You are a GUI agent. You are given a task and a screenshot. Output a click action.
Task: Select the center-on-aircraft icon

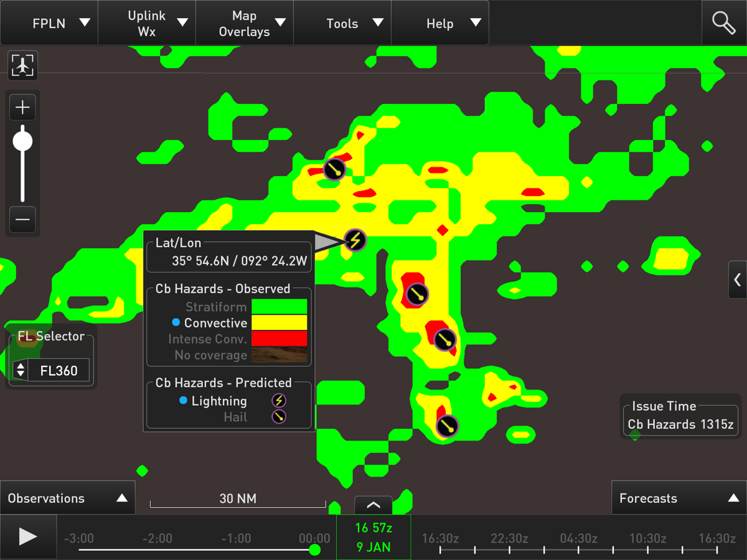(22, 65)
